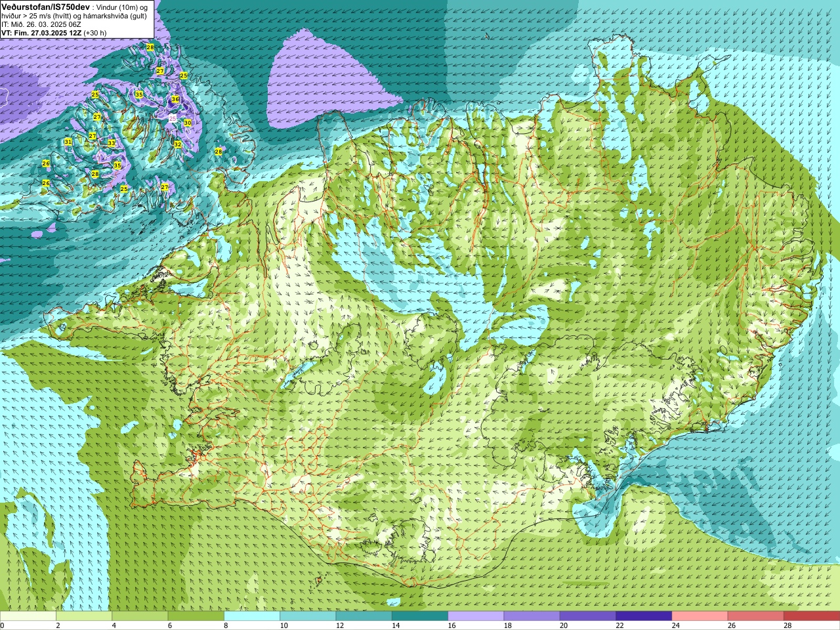Click the bold title Veðurstofan/IS750dev

(x=46, y=7)
